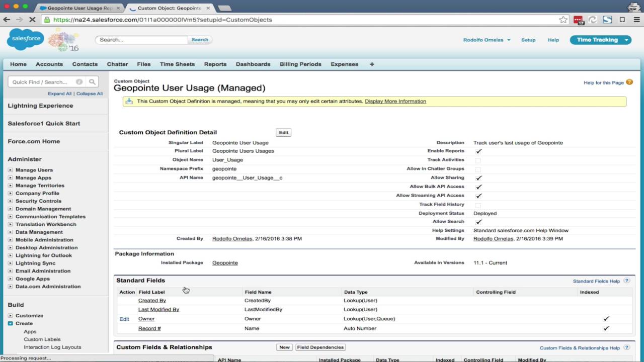This screenshot has height=362, width=644.
Task: Expand the Customize tree node
Action: pyautogui.click(x=10, y=316)
